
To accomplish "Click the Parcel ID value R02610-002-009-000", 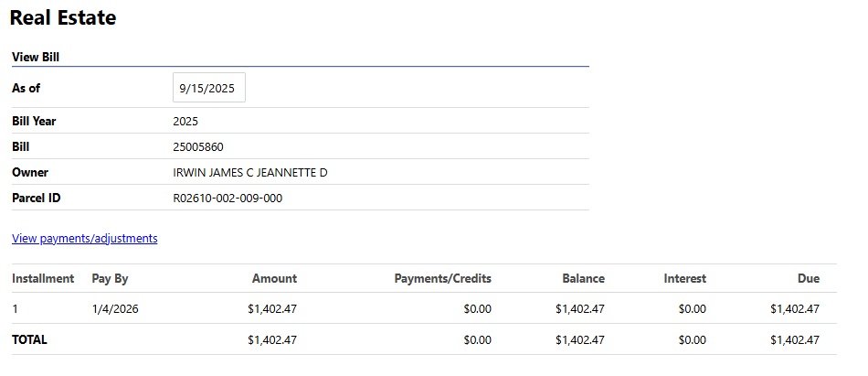I will [228, 199].
